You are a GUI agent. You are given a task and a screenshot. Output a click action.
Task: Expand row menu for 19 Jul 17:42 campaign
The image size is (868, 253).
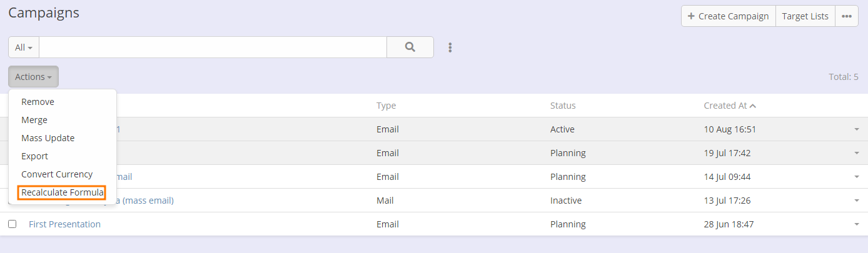point(857,153)
